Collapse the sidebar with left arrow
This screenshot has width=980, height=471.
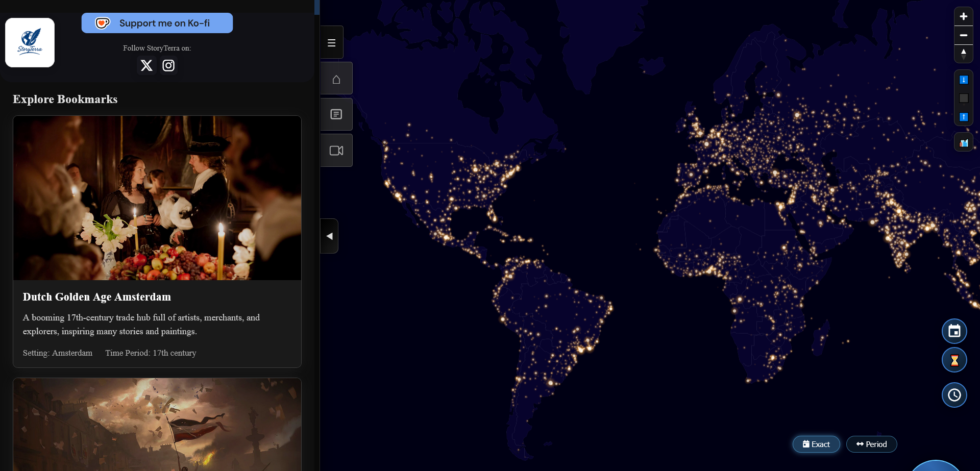(x=329, y=236)
